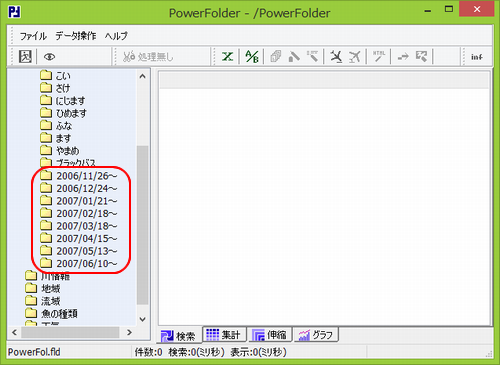Viewport: 500px width, 365px height.
Task: Select the 2007/06/10~ folder
Action: (x=79, y=264)
